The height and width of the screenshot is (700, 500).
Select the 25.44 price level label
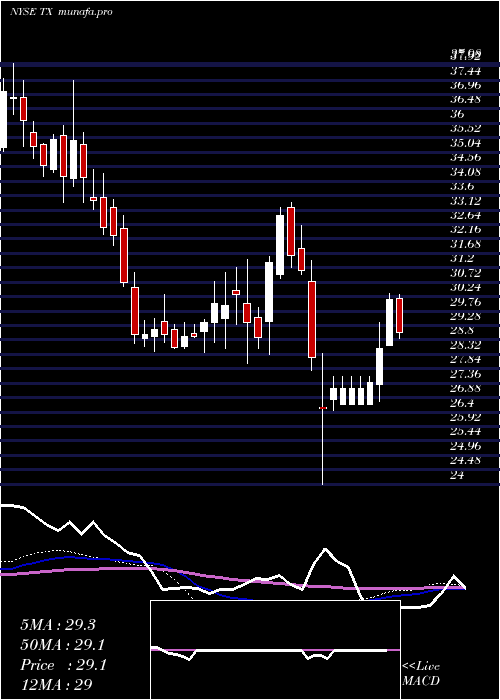[x=465, y=432]
